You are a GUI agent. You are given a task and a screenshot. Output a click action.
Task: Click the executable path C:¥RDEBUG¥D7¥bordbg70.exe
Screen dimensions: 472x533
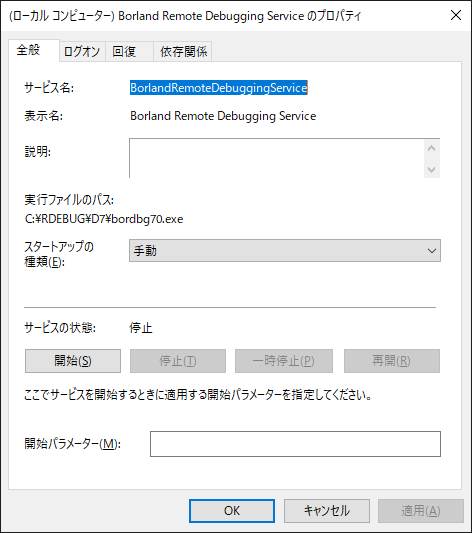pyautogui.click(x=104, y=219)
